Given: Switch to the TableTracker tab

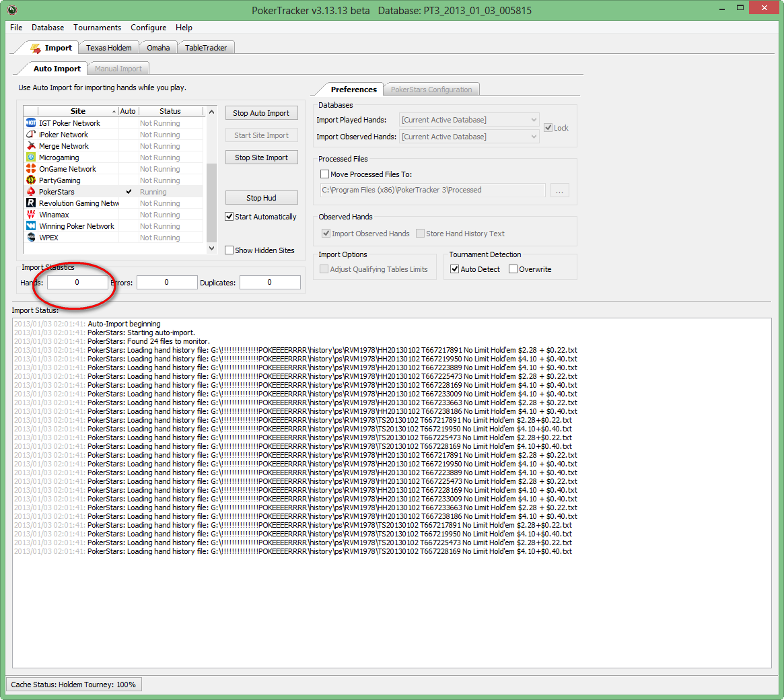Looking at the screenshot, I should tap(206, 48).
